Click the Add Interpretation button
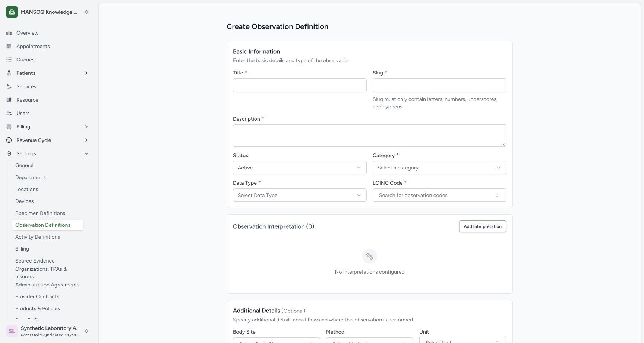This screenshot has width=644, height=343. tap(483, 226)
